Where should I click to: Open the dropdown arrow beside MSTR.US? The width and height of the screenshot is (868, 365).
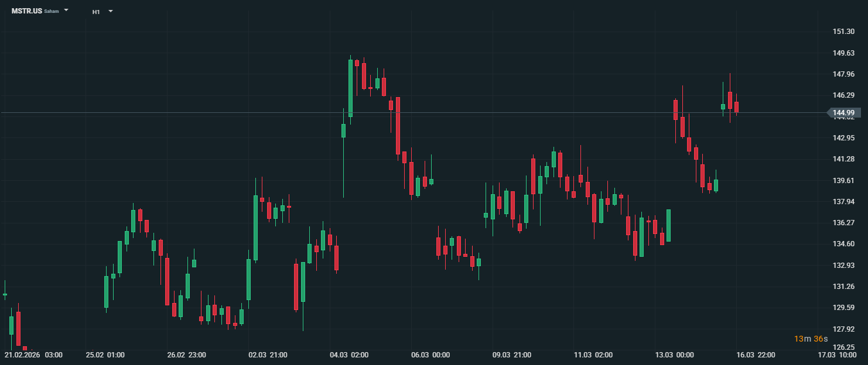pyautogui.click(x=66, y=11)
